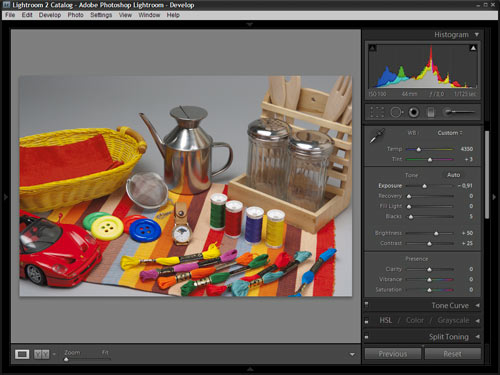Click the Reset button
500x375 pixels.
pyautogui.click(x=452, y=354)
